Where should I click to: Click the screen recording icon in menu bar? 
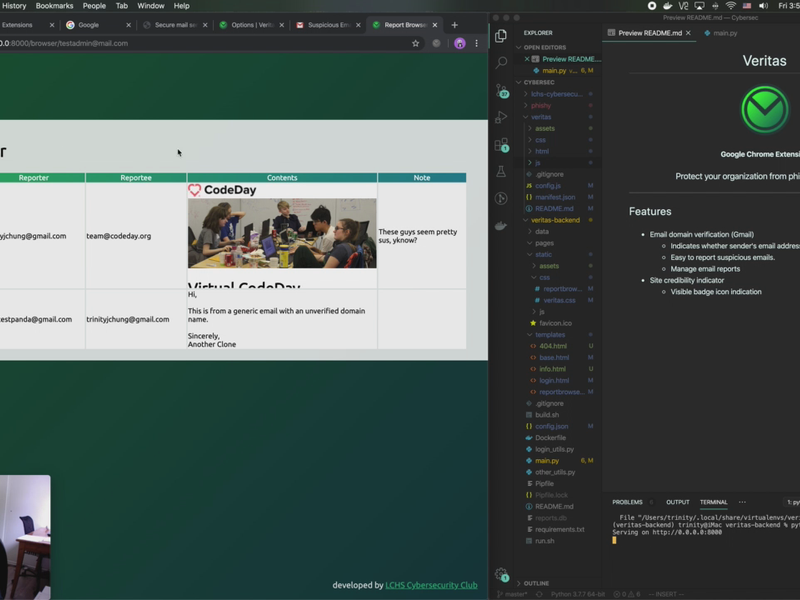tap(652, 6)
